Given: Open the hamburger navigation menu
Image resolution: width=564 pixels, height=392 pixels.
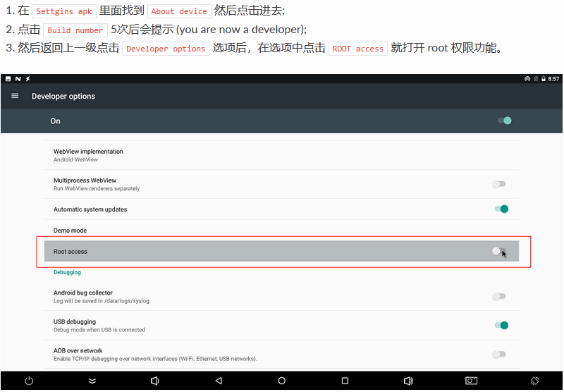Looking at the screenshot, I should (x=15, y=96).
